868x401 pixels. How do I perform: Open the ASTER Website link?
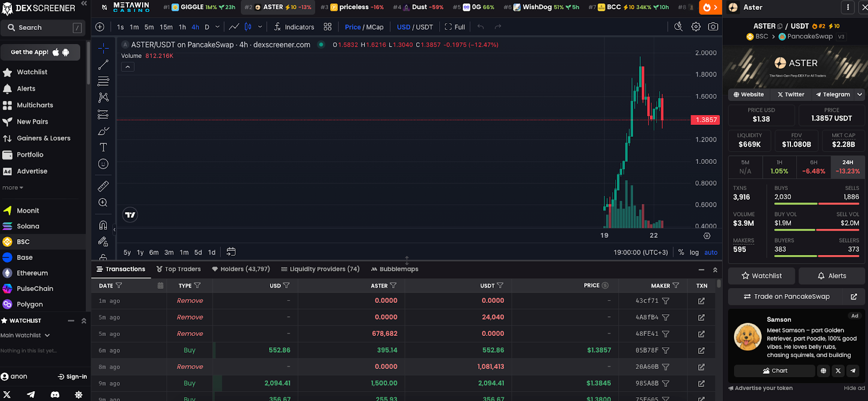[x=749, y=94]
